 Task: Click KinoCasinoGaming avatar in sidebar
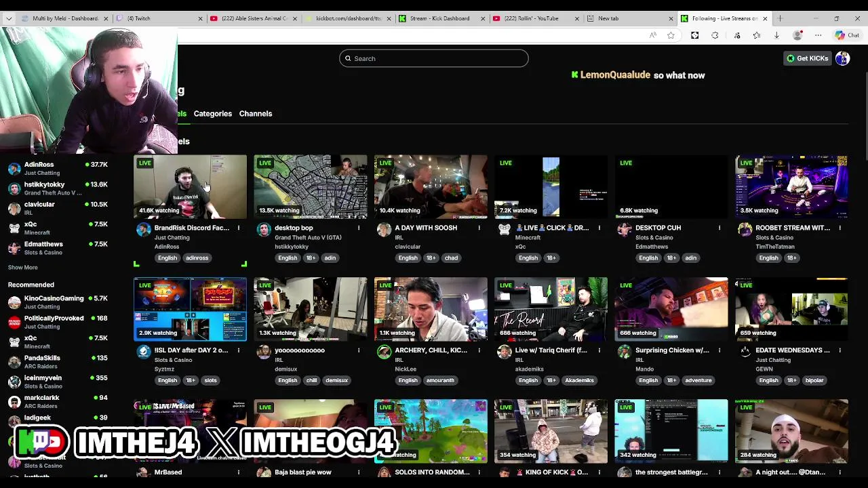pos(14,302)
